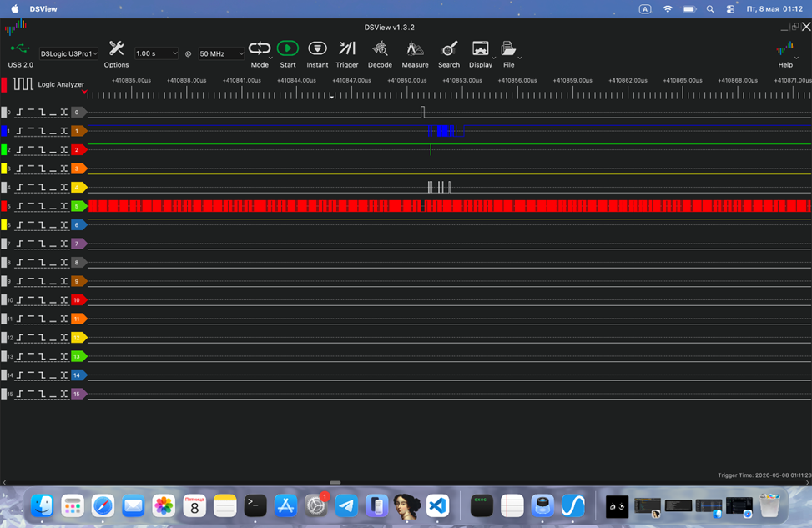Toggle rising edge trigger on channel 5
The image size is (812, 528).
coord(20,206)
